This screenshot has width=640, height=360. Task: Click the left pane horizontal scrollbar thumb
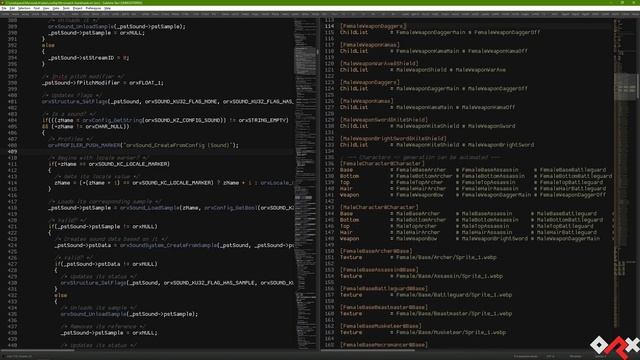click(x=38, y=350)
